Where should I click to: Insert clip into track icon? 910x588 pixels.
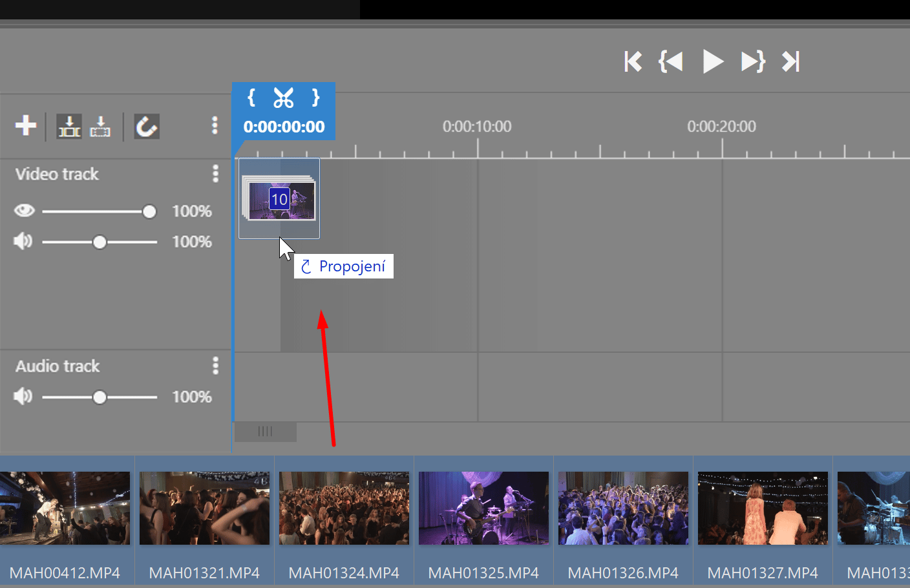[69, 126]
